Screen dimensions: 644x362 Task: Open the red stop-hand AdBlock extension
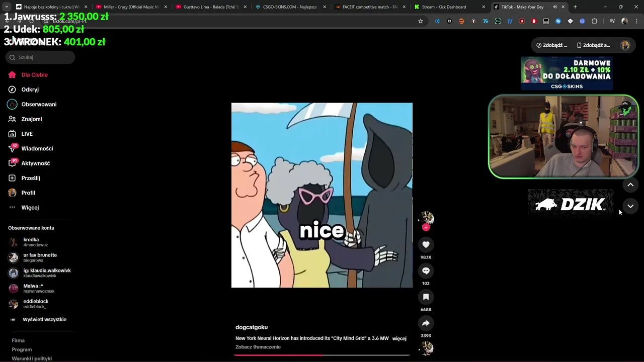click(x=534, y=21)
